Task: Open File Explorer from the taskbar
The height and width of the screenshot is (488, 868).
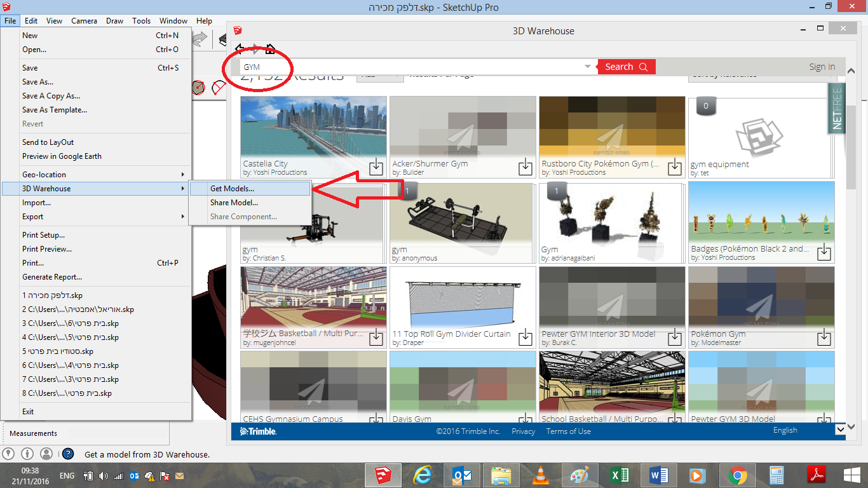Action: pyautogui.click(x=501, y=475)
